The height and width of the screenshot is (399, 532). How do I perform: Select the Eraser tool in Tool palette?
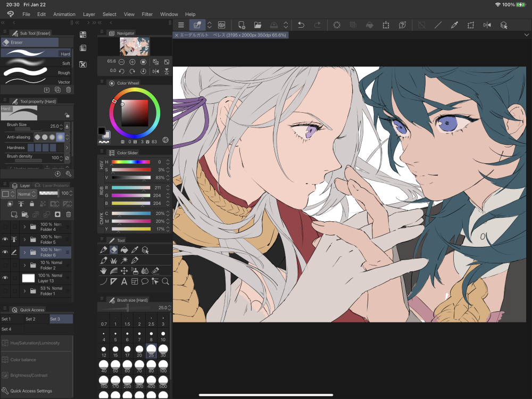click(x=114, y=250)
